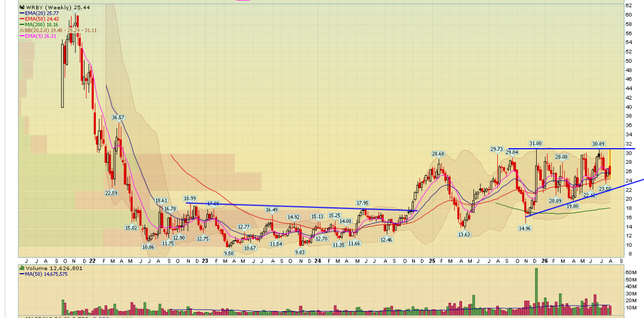
Task: Click the 11.75 price low label
Action: click(x=167, y=243)
